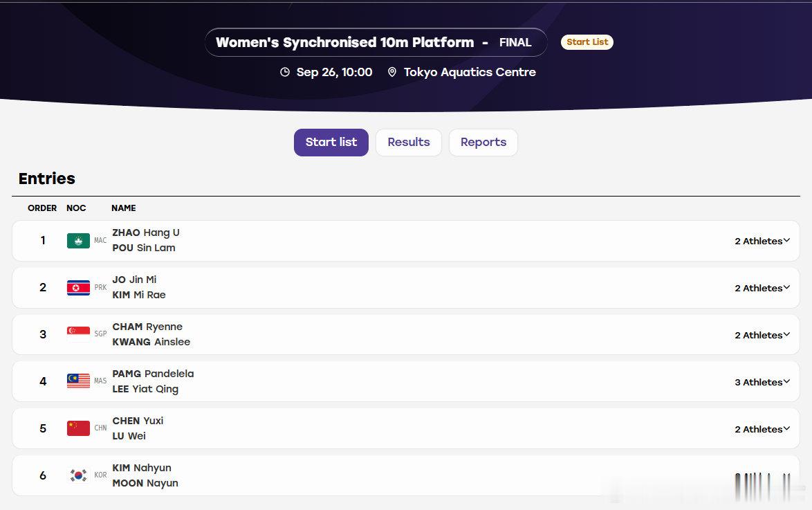This screenshot has width=812, height=510.
Task: Open the Reports tab
Action: [483, 142]
